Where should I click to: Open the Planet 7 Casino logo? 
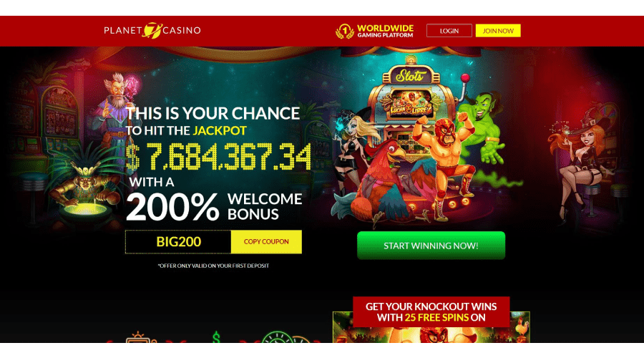pos(152,30)
